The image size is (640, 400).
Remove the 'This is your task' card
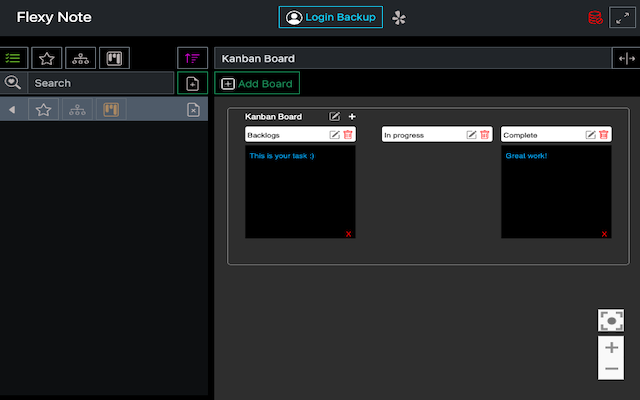coord(348,234)
